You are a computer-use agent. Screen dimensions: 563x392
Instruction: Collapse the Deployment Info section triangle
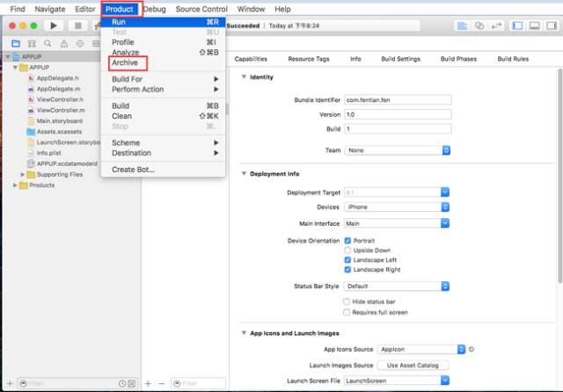(x=245, y=173)
